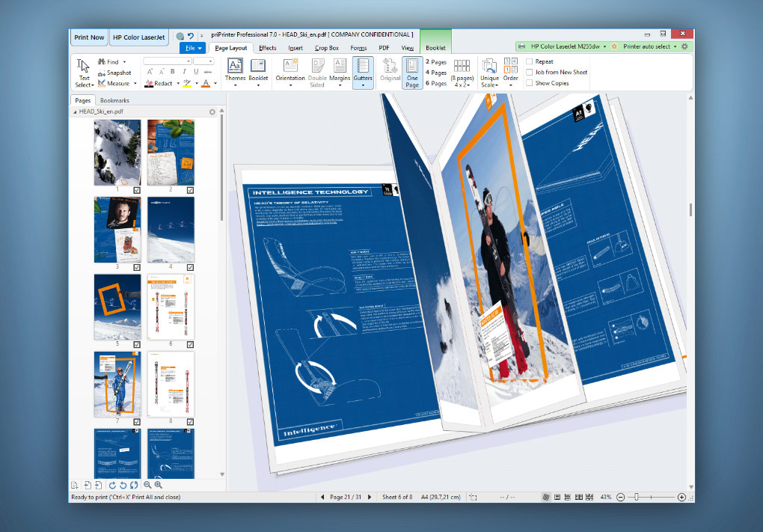Expand the Measure dropdown arrow
Viewport: 763px width, 532px height.
(x=135, y=83)
